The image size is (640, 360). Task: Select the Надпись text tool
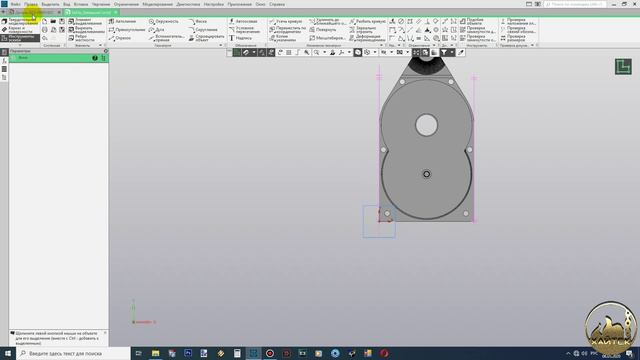pyautogui.click(x=240, y=38)
